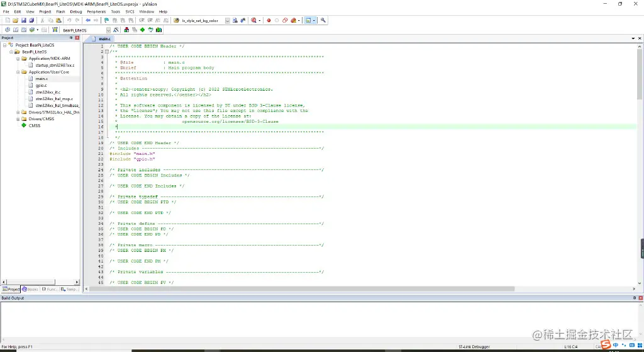Open the File menu
The width and height of the screenshot is (644, 352).
click(6, 11)
